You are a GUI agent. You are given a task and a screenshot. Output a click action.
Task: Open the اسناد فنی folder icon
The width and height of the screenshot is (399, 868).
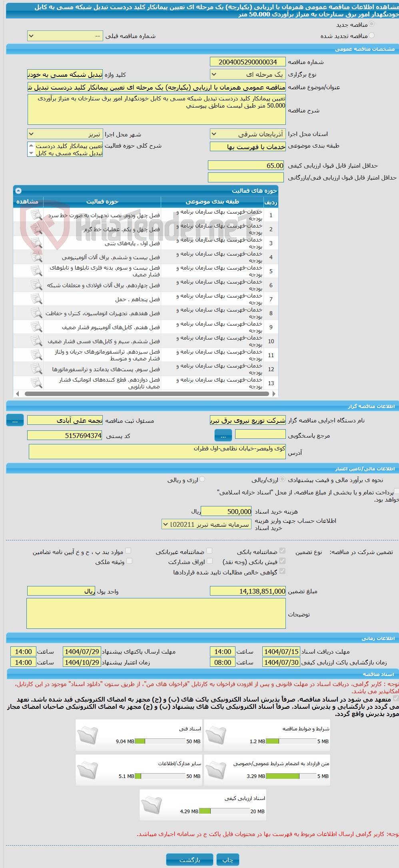point(87,735)
